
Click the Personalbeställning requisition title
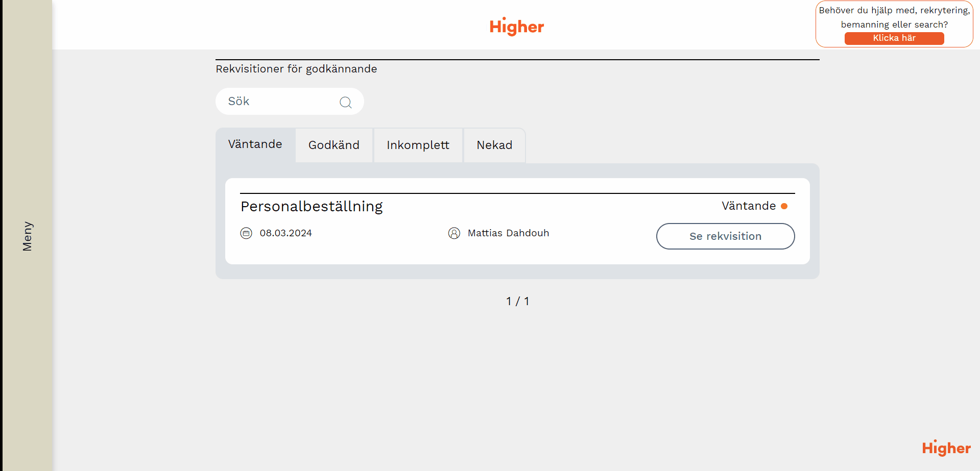[312, 206]
